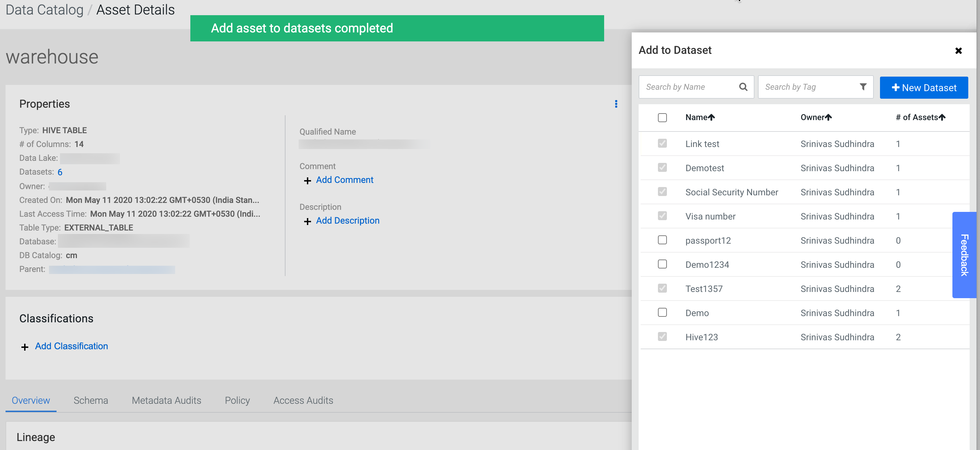Focus the Search by Name field

(696, 87)
